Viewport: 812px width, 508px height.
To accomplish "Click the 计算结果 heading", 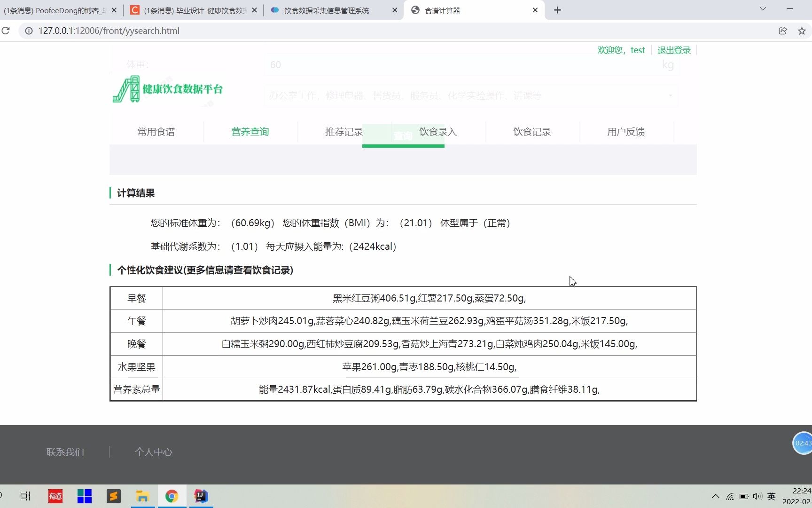I will [x=136, y=193].
